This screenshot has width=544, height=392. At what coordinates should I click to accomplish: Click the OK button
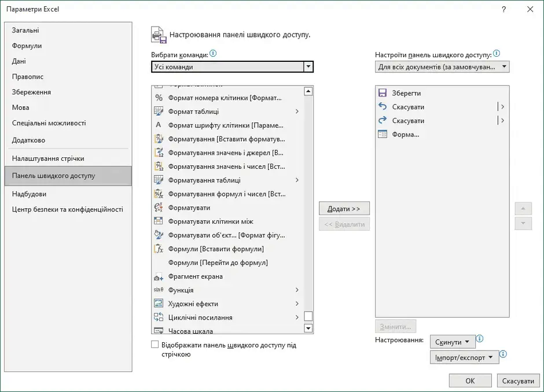coord(470,380)
